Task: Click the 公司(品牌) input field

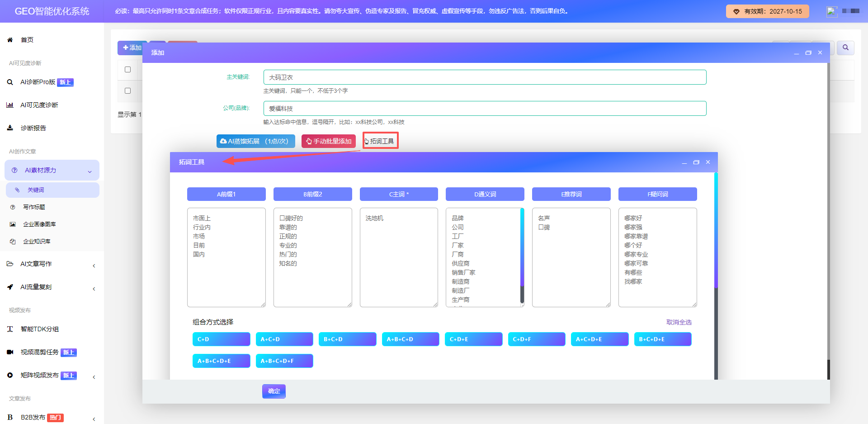Action: [485, 108]
